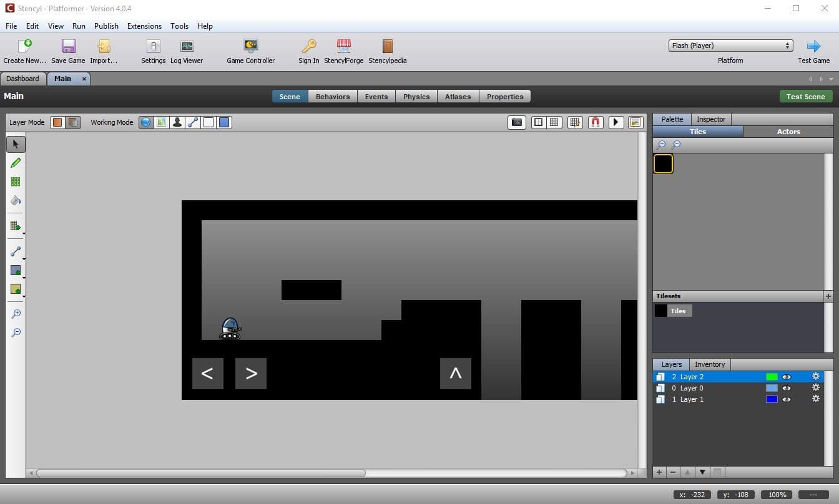This screenshot has height=504, width=839.
Task: Open the Platform dropdown showing Flash (Player)
Action: point(730,46)
